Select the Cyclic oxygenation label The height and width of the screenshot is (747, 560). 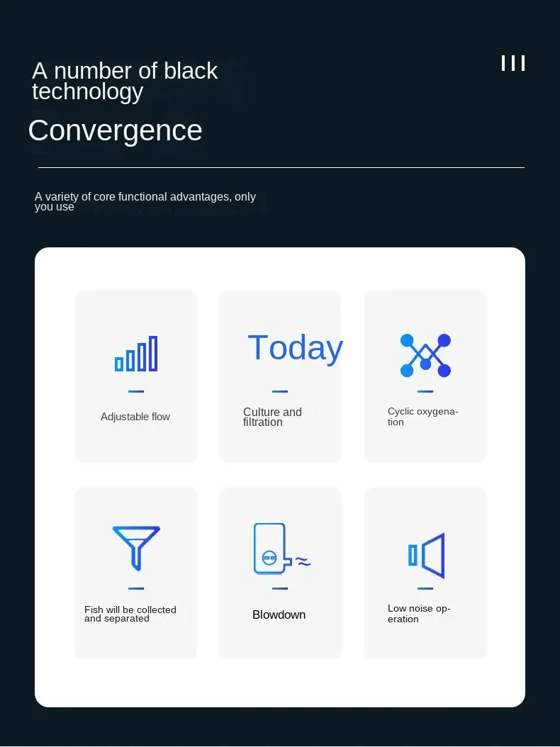(422, 417)
